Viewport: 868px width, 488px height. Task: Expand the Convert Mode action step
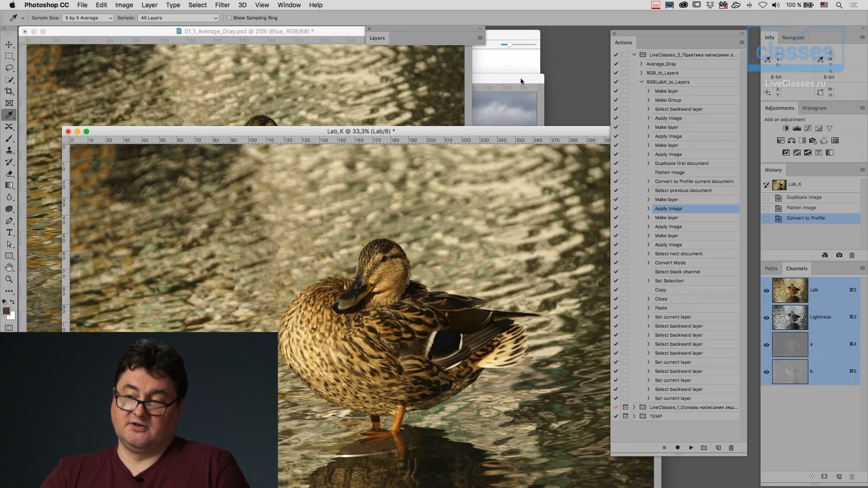648,263
